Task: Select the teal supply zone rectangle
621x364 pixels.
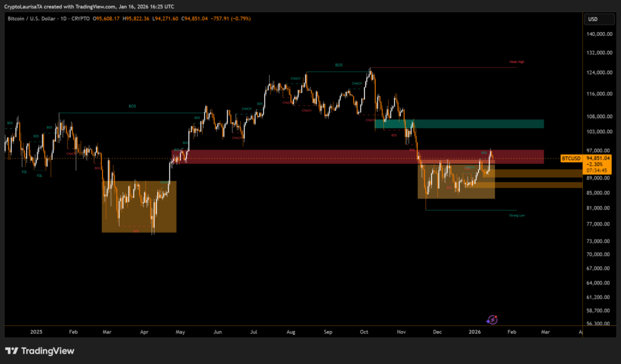Action: click(x=461, y=124)
